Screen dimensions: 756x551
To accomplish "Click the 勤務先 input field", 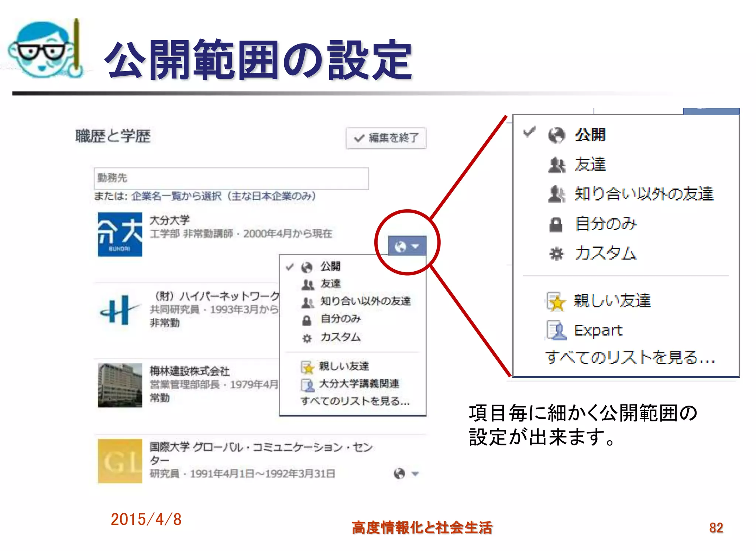I will tap(231, 179).
